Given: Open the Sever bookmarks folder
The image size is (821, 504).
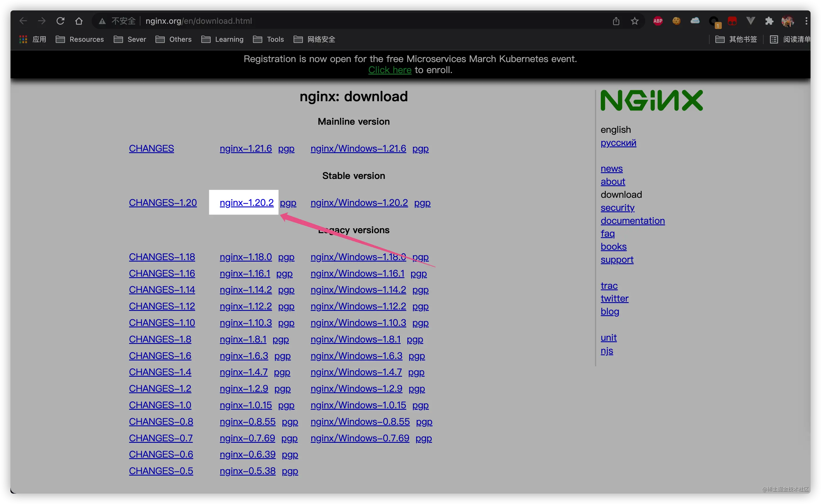Looking at the screenshot, I should pos(130,39).
